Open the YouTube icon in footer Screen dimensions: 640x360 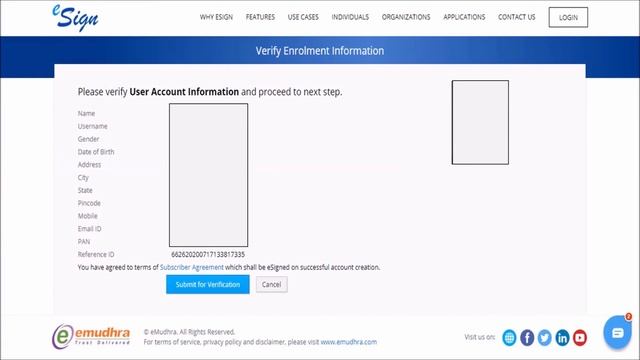click(580, 338)
